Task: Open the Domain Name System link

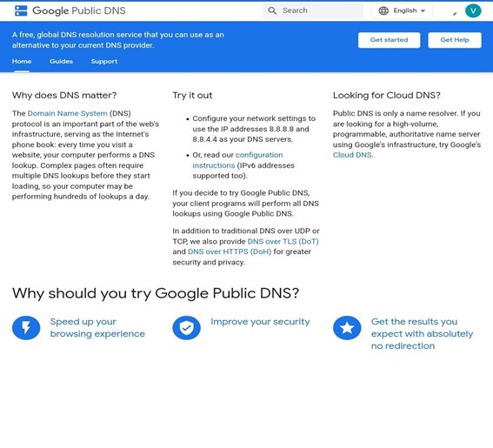Action: [x=67, y=113]
